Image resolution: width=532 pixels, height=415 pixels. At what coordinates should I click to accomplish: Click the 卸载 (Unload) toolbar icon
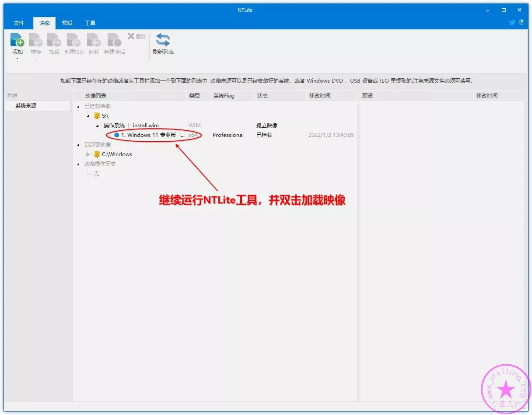(x=94, y=40)
